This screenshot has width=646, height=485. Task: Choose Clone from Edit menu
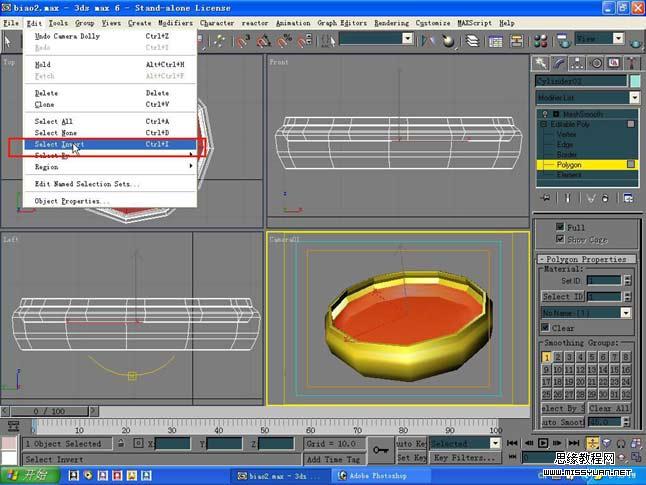110,105
